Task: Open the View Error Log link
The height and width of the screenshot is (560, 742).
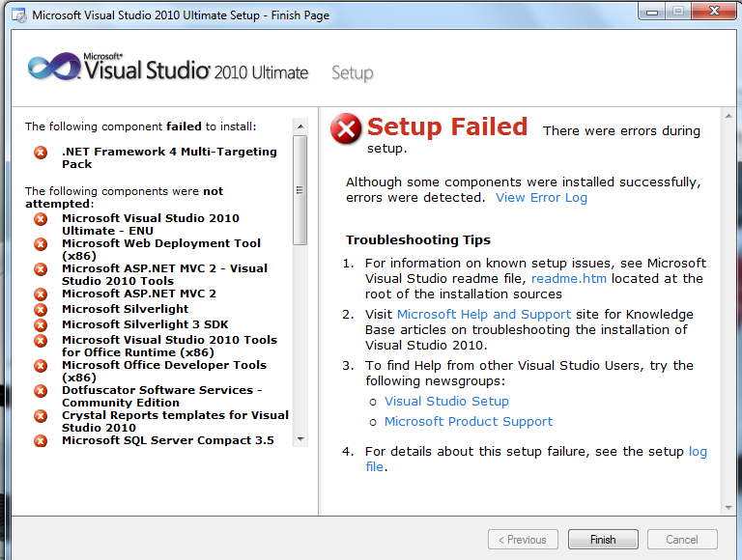Action: point(541,198)
